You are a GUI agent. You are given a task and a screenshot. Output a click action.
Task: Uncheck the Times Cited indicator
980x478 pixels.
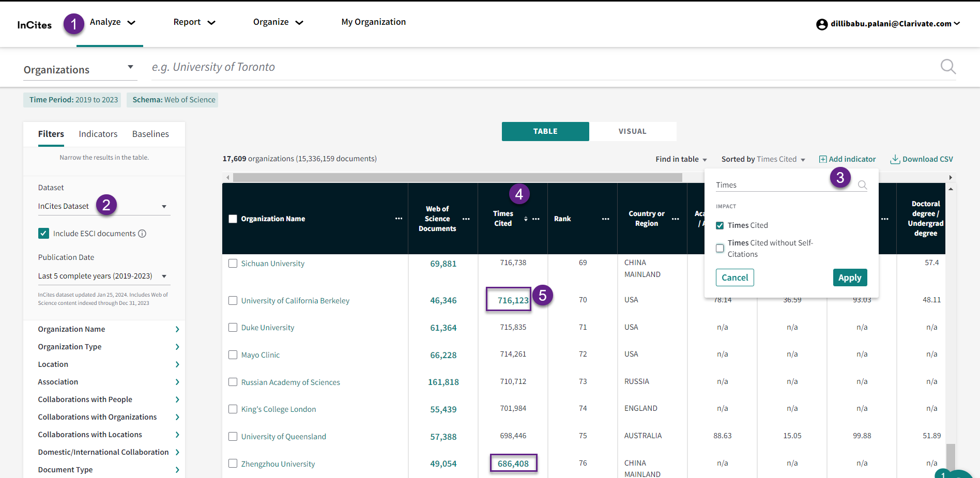pos(719,225)
